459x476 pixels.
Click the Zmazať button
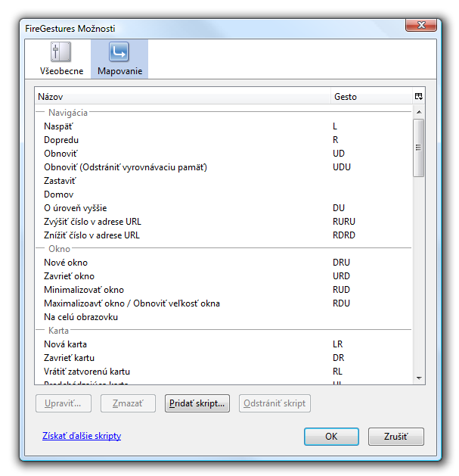click(128, 403)
